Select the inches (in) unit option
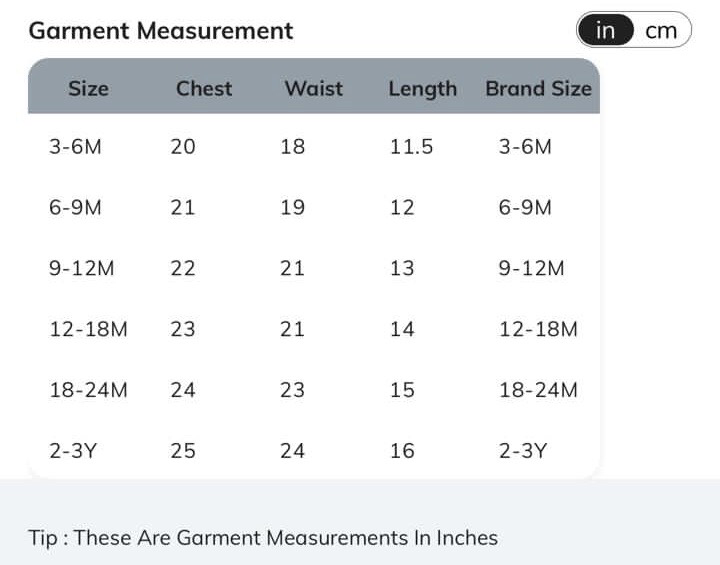 606,31
